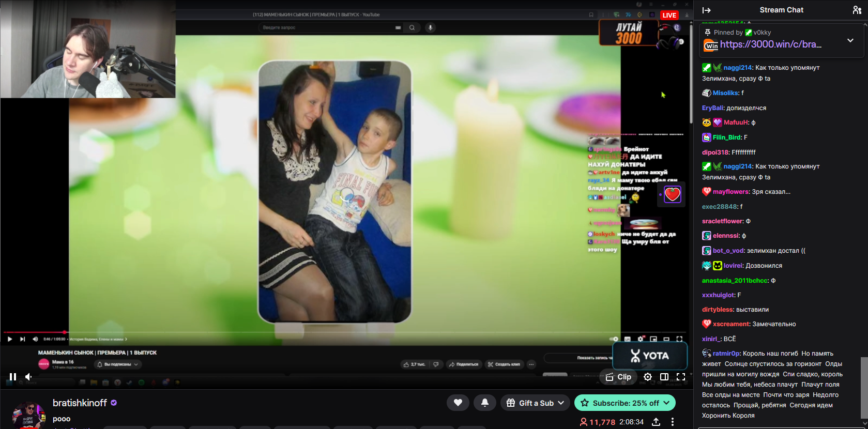Screen dimensions: 868x429
Task: Collapse the Stream Chat panel
Action: coord(707,10)
